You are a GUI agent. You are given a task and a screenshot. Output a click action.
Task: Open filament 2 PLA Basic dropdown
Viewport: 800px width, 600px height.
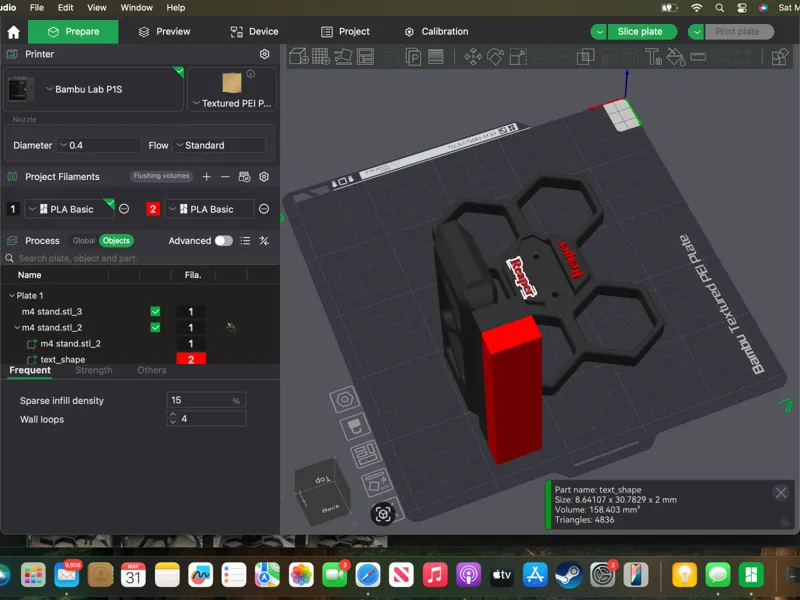coord(209,209)
